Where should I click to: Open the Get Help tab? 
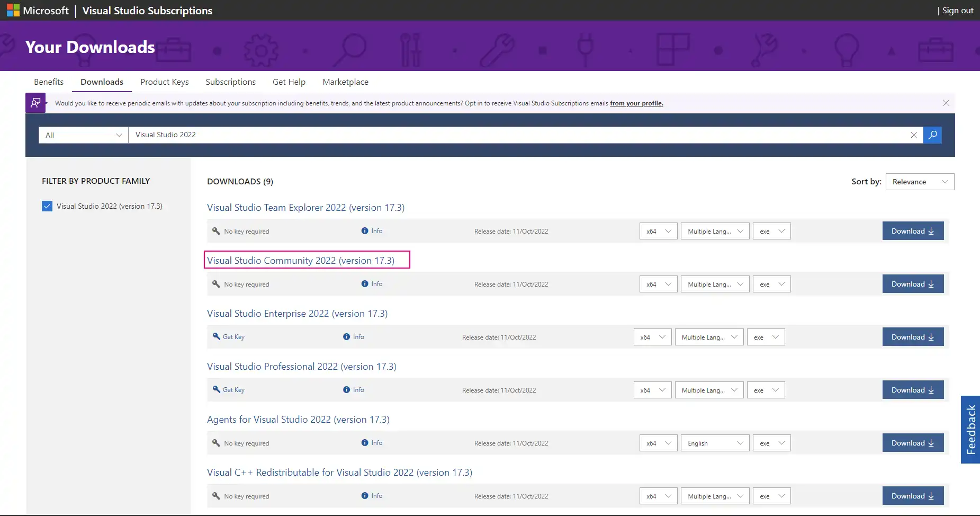tap(289, 82)
